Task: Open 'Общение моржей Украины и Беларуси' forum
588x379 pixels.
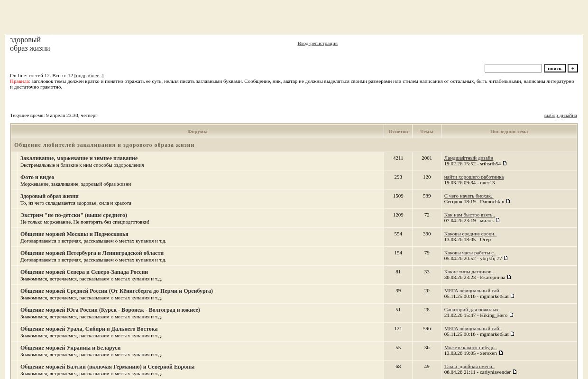Action: point(70,348)
